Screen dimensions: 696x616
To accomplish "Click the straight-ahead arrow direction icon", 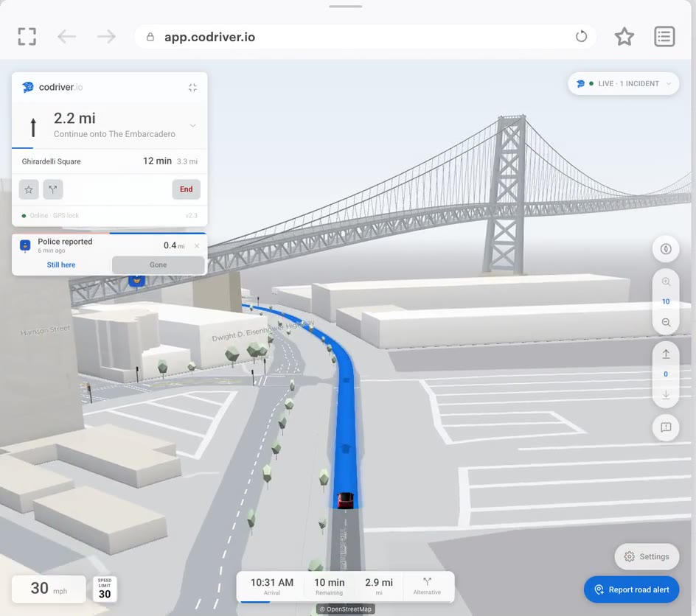I will (x=33, y=127).
